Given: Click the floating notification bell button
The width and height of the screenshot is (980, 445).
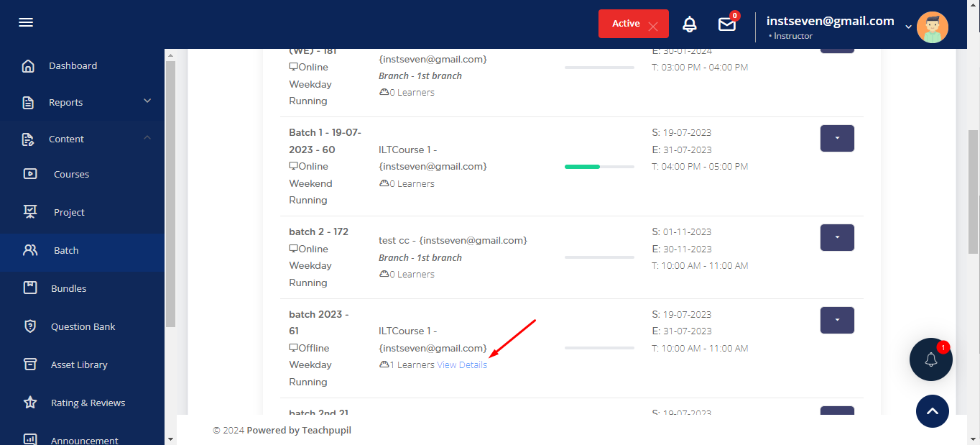Looking at the screenshot, I should coord(930,359).
